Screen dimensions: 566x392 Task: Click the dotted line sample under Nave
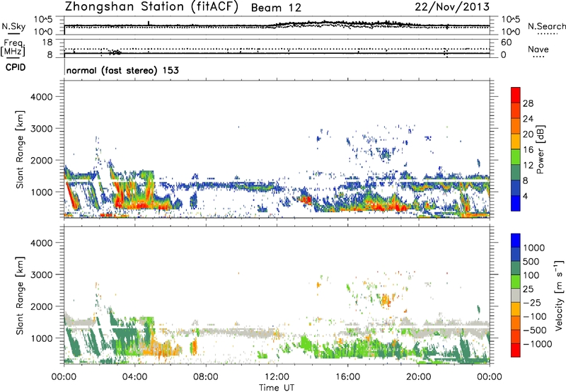(538, 57)
